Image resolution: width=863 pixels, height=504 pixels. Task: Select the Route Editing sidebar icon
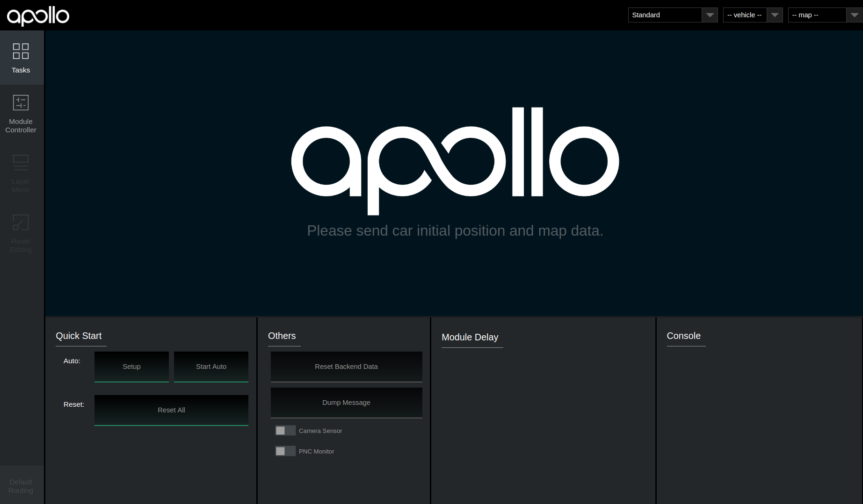[21, 233]
